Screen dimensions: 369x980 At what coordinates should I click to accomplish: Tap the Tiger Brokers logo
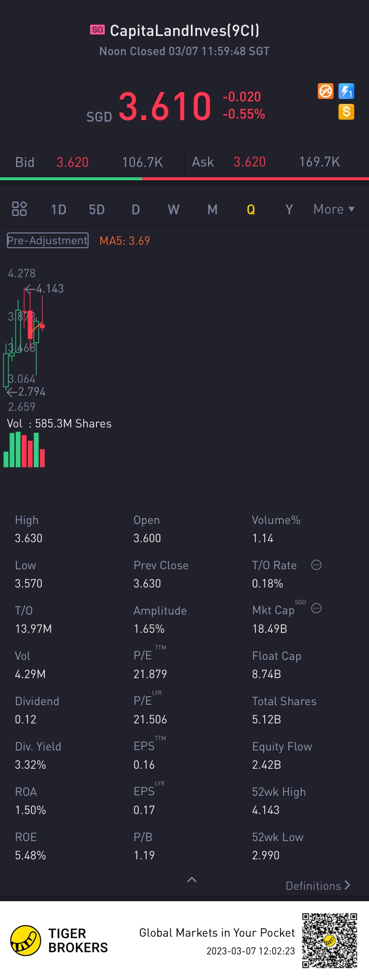(x=26, y=940)
